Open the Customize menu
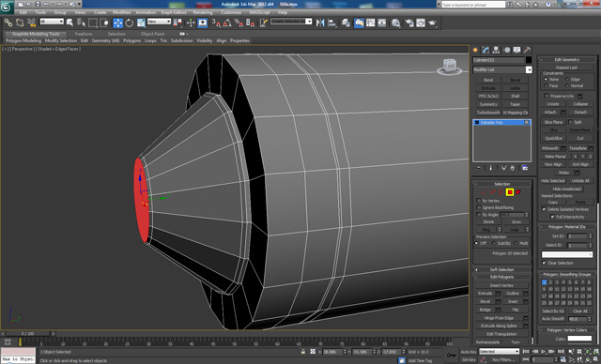 (231, 12)
